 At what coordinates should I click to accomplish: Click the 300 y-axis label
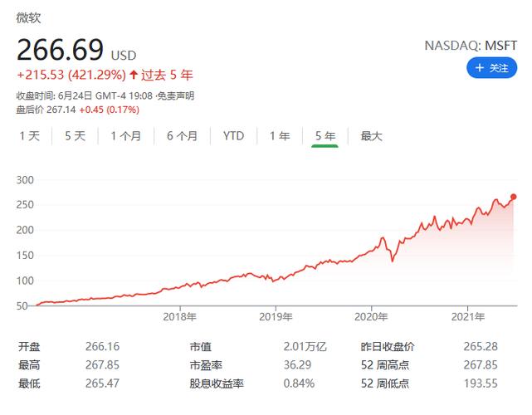pos(25,180)
